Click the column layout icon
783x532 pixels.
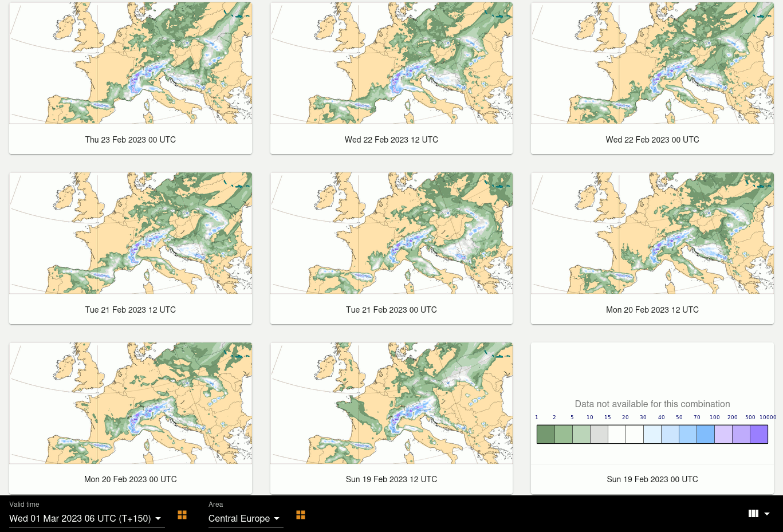click(x=753, y=514)
